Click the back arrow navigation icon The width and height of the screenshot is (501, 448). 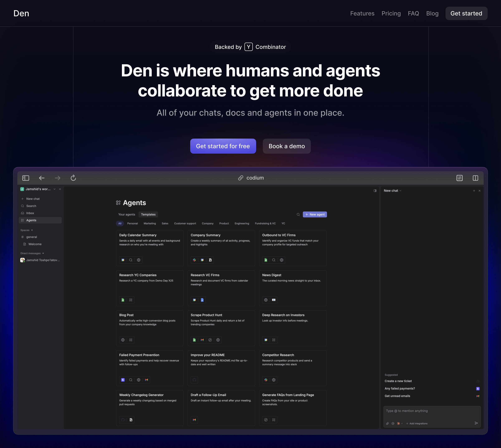point(42,178)
